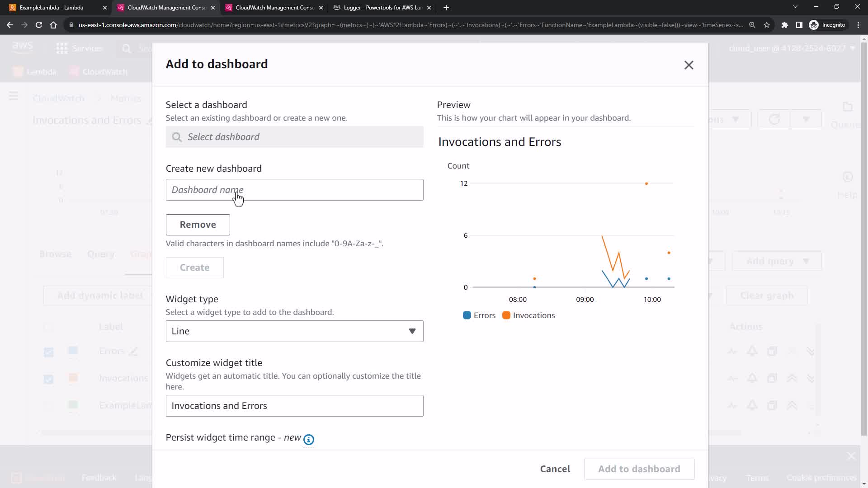868x488 pixels.
Task: Toggle the Errors legend item in preview
Action: click(x=479, y=315)
